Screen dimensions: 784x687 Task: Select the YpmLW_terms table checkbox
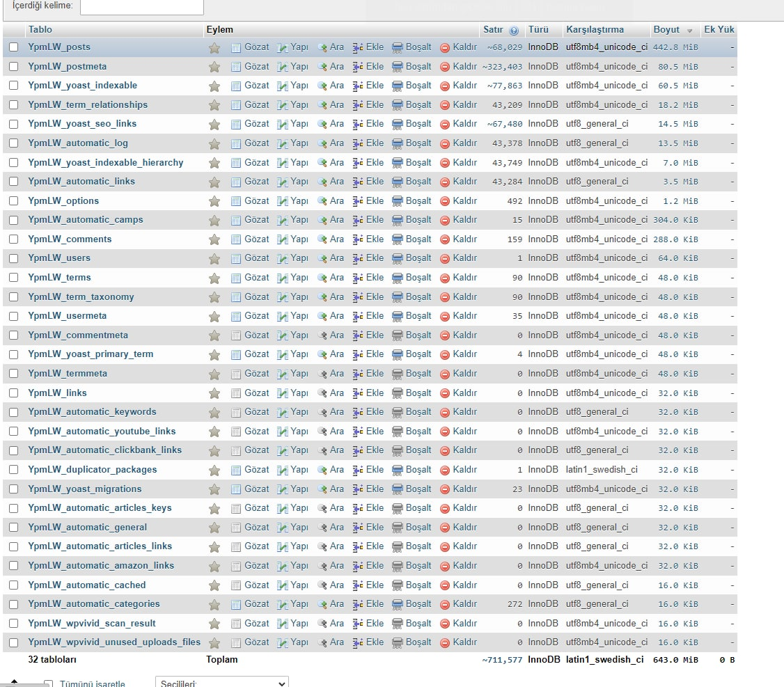click(13, 278)
